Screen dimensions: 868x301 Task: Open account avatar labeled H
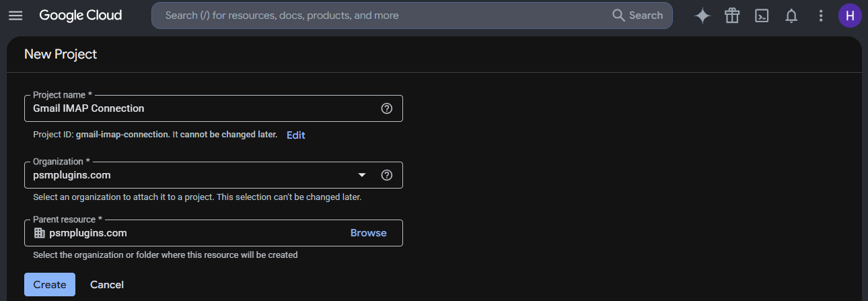850,15
